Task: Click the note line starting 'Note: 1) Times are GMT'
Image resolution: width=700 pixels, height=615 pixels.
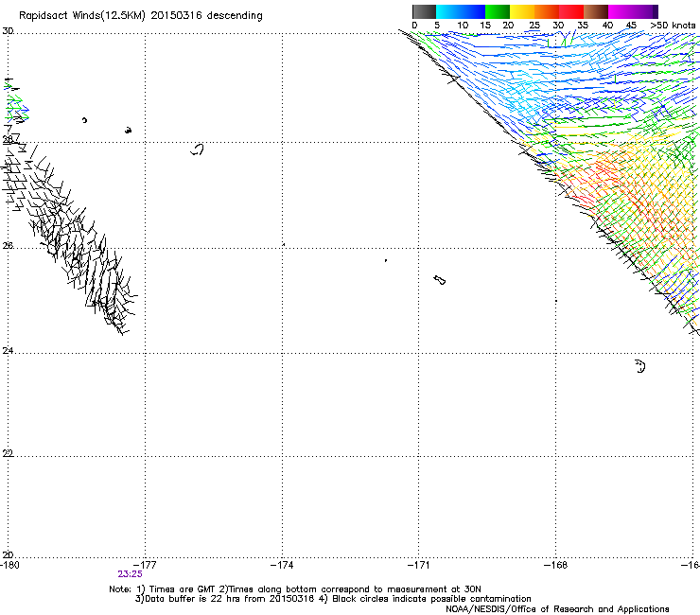Action: click(x=295, y=589)
